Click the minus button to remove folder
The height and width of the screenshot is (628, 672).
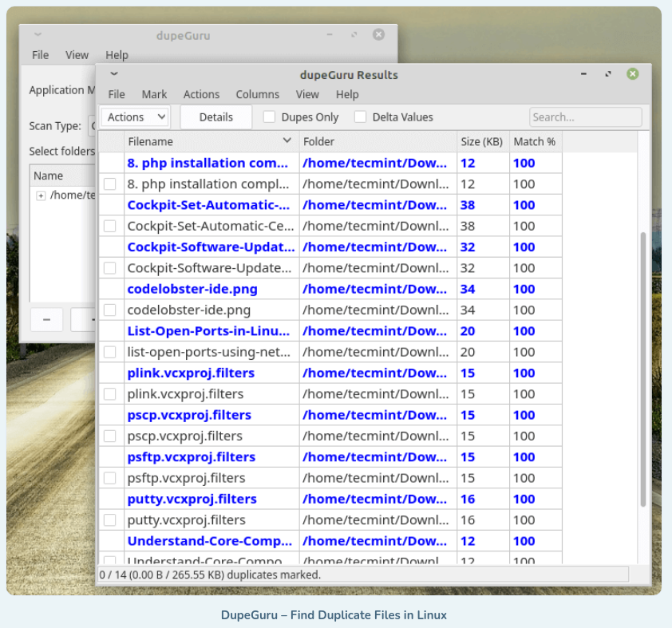[46, 319]
